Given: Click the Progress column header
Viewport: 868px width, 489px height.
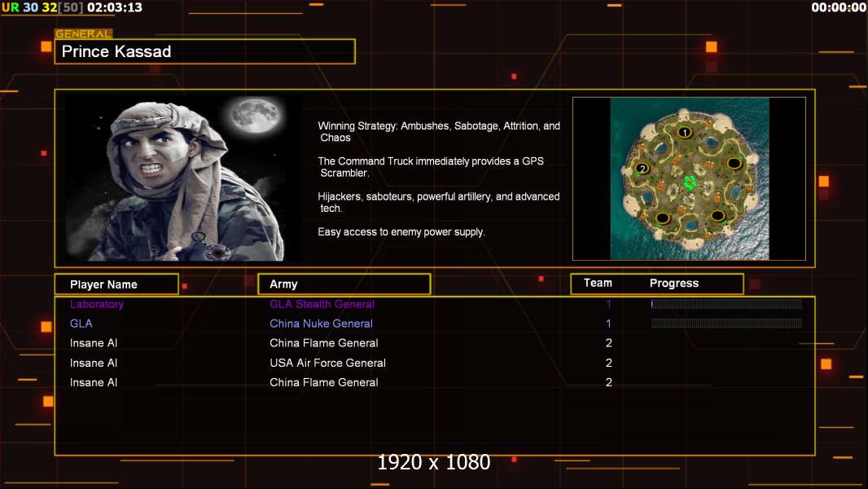Looking at the screenshot, I should [x=673, y=283].
